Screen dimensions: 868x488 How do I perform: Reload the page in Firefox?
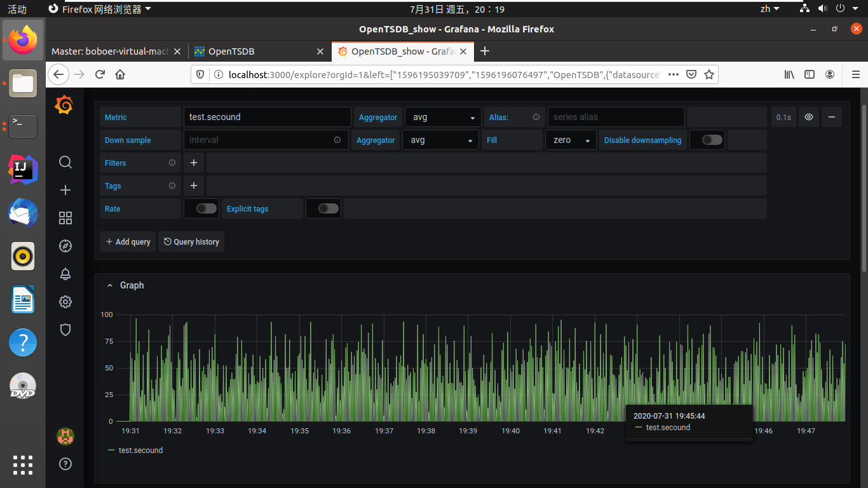(x=100, y=74)
